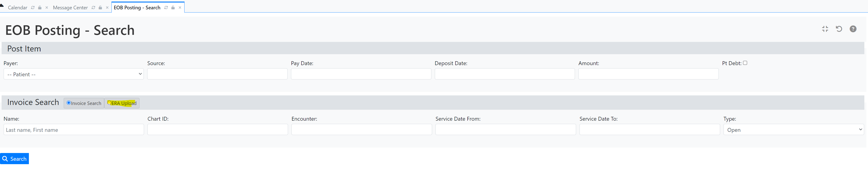Open the Payer dropdown showing Patient
The image size is (868, 176).
(x=73, y=74)
